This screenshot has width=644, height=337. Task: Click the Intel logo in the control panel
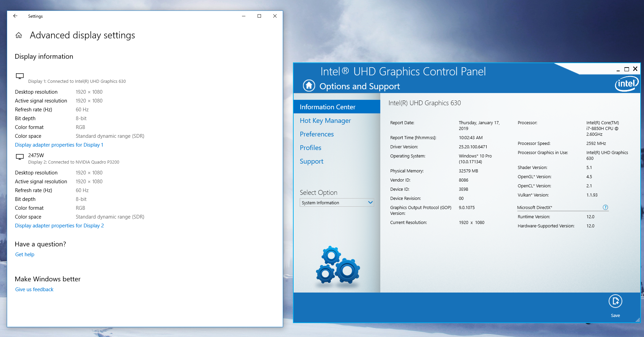coord(627,83)
